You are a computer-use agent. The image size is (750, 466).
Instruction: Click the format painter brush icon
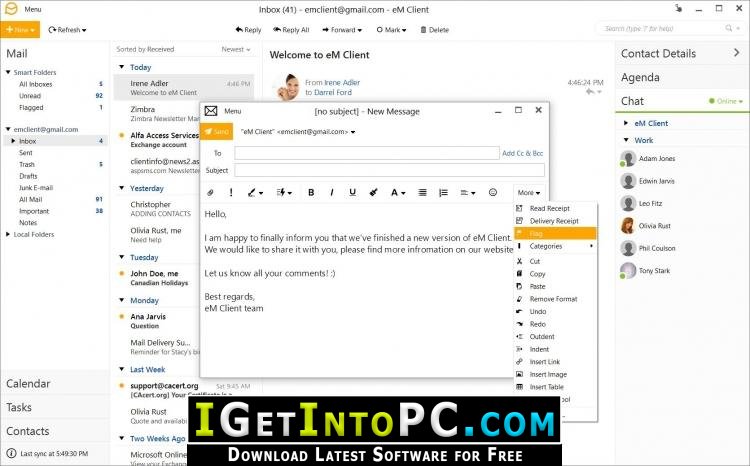tap(374, 192)
